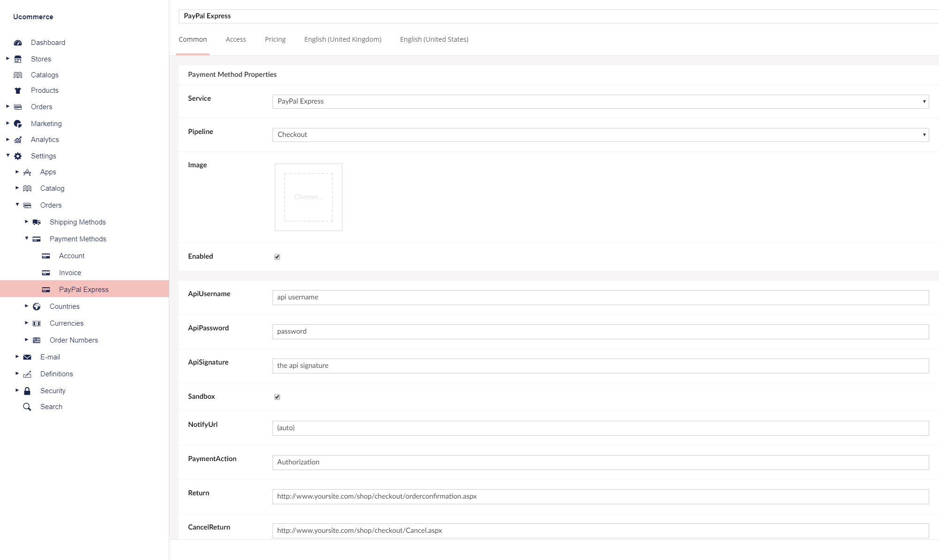Open the English (United States) tab
The height and width of the screenshot is (560, 939).
(x=434, y=39)
